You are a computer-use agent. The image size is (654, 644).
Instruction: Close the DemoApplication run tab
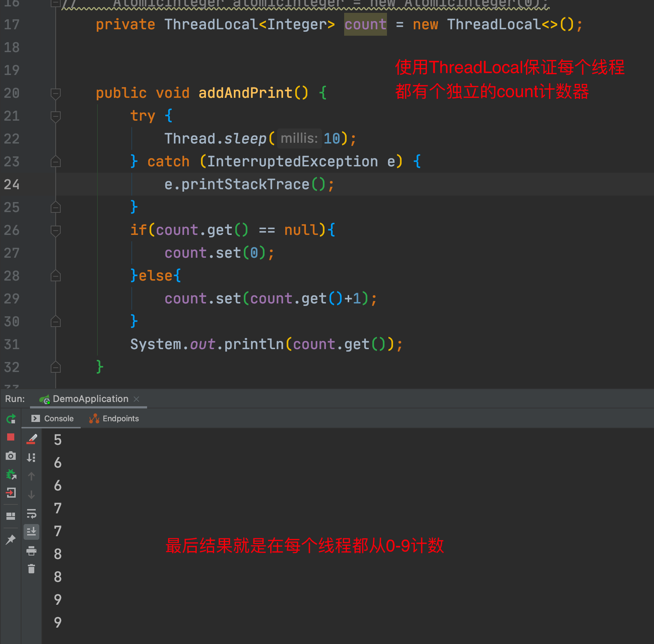pyautogui.click(x=136, y=399)
